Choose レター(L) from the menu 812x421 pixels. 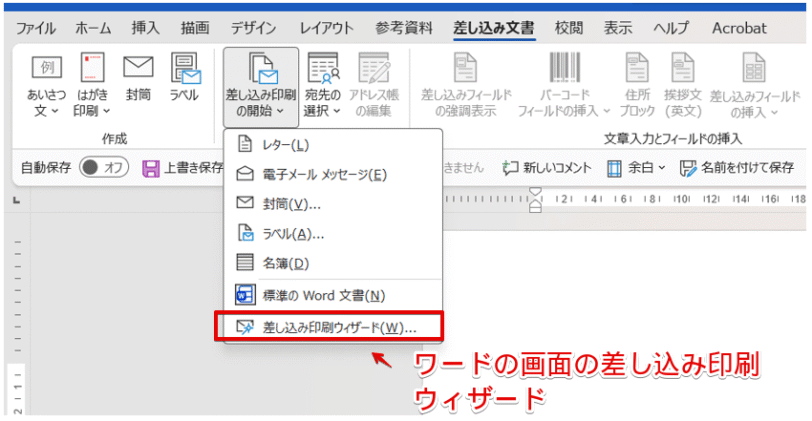coord(333,144)
